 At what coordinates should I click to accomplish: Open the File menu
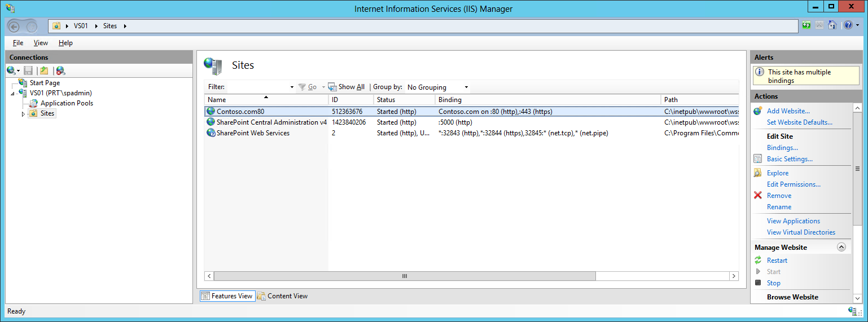[18, 43]
